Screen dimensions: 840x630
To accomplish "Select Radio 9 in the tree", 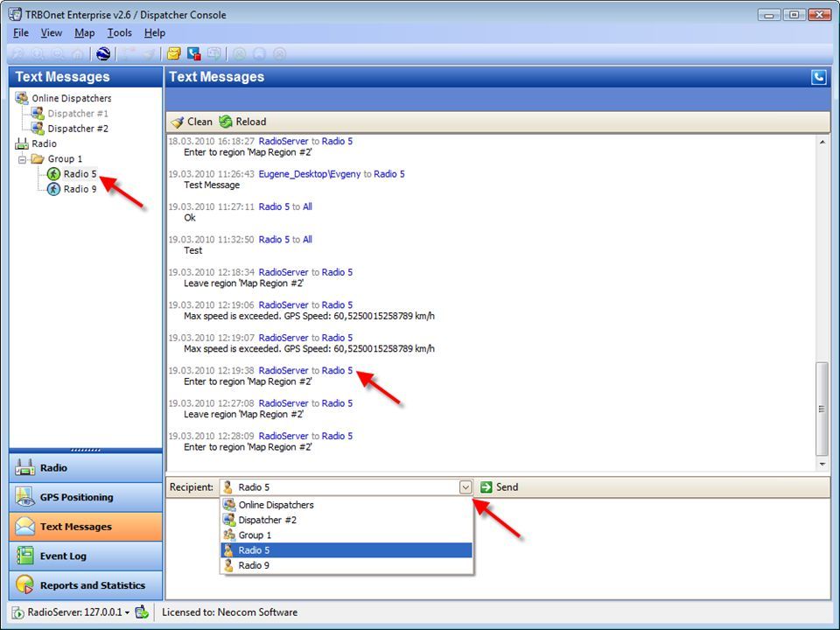I will click(80, 189).
